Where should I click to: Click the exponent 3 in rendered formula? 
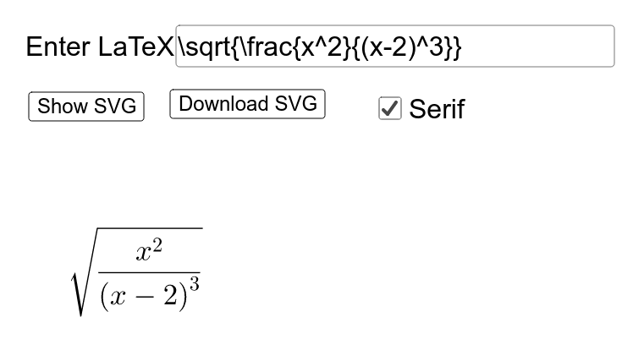[x=195, y=284]
